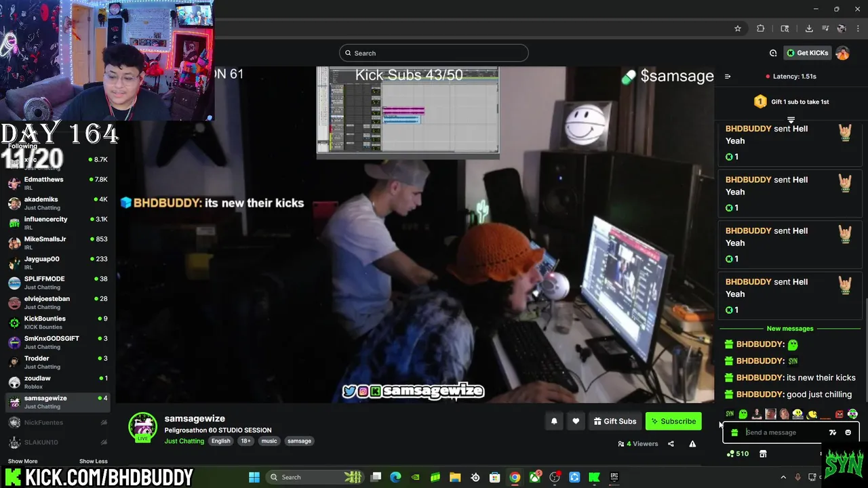The image size is (868, 488).
Task: Open the icon left of Get KICKs
Action: point(773,53)
